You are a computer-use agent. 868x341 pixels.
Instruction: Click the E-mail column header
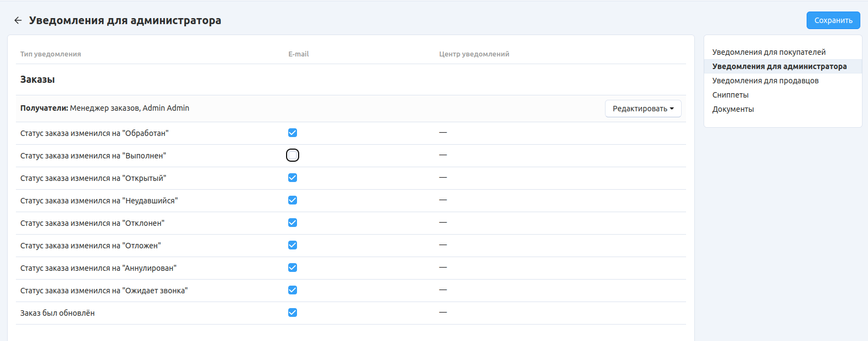coord(299,54)
